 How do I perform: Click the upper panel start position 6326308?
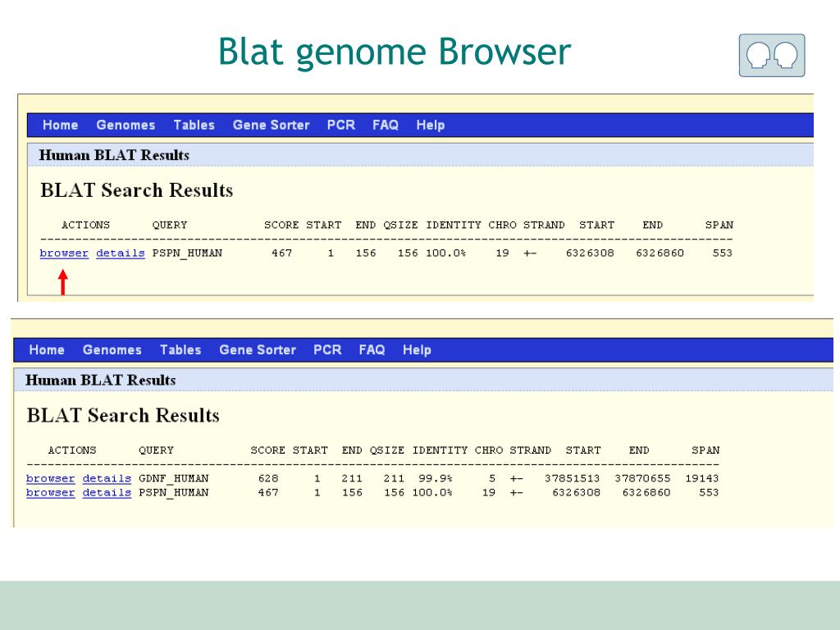[590, 253]
